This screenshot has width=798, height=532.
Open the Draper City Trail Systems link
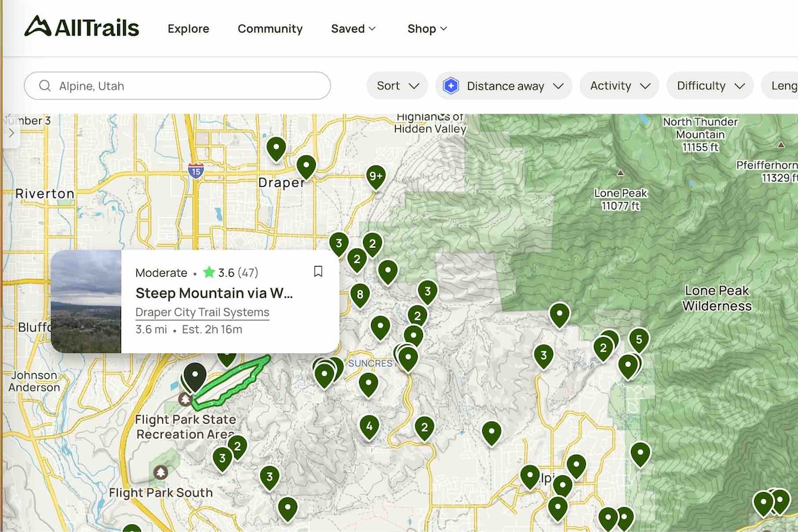coord(202,313)
